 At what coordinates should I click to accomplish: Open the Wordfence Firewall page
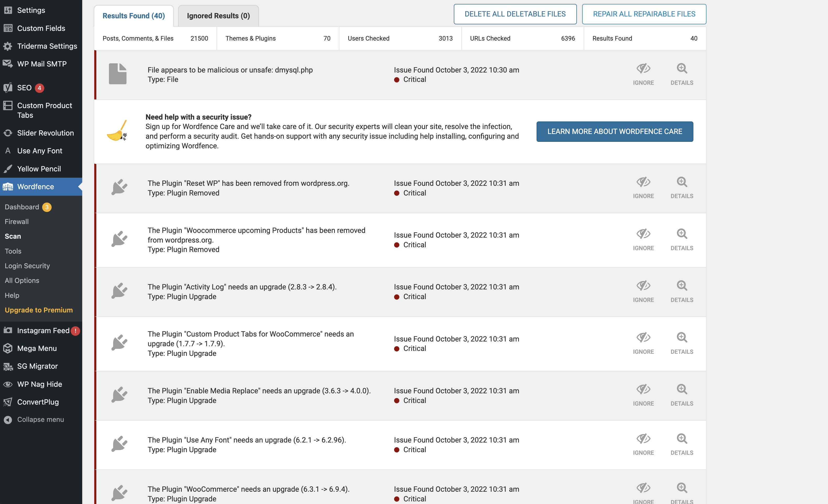(16, 222)
